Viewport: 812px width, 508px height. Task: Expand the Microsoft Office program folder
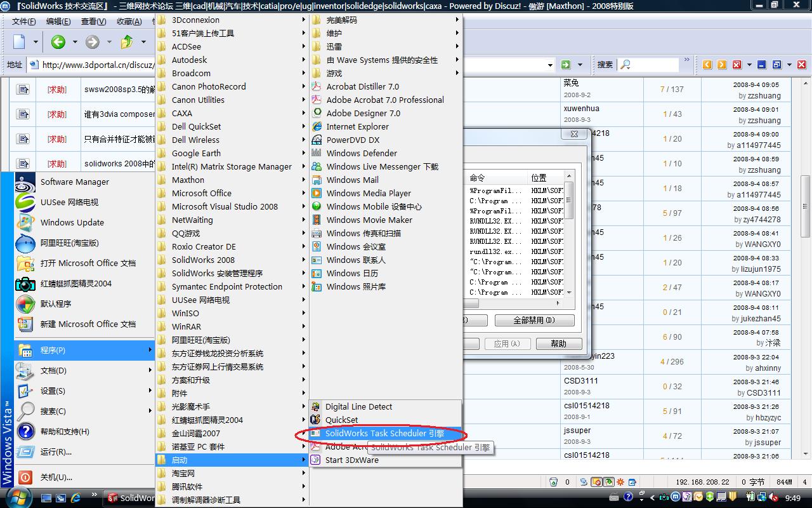(x=232, y=193)
